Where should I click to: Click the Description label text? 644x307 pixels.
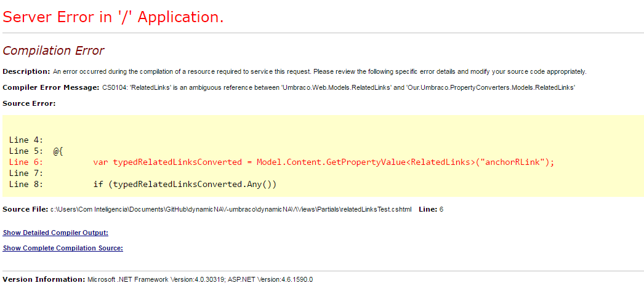tap(26, 71)
